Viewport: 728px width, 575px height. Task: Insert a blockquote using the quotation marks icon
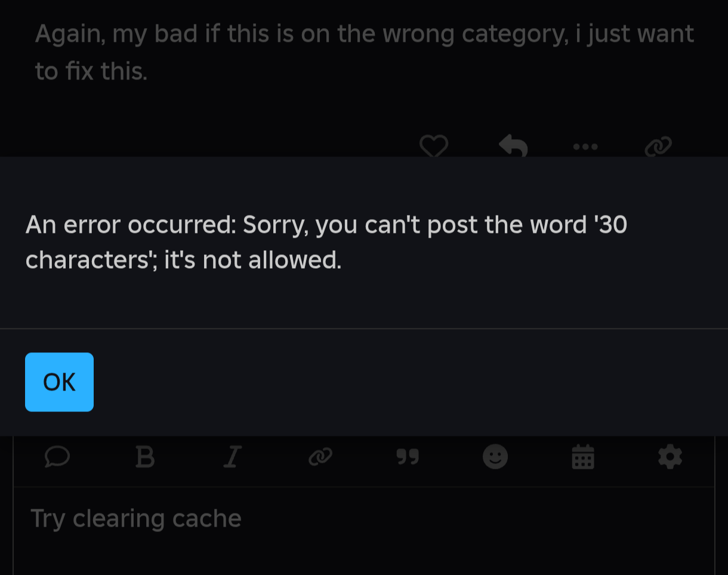coord(408,457)
